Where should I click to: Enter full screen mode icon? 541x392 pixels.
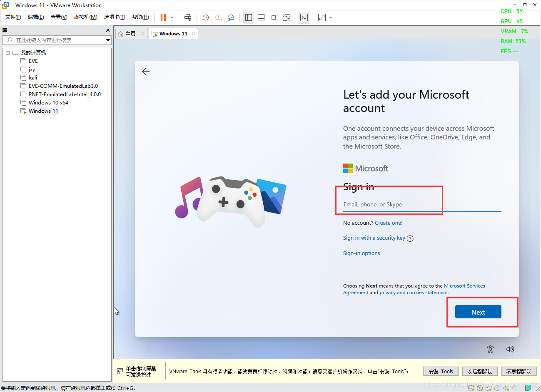(x=274, y=17)
